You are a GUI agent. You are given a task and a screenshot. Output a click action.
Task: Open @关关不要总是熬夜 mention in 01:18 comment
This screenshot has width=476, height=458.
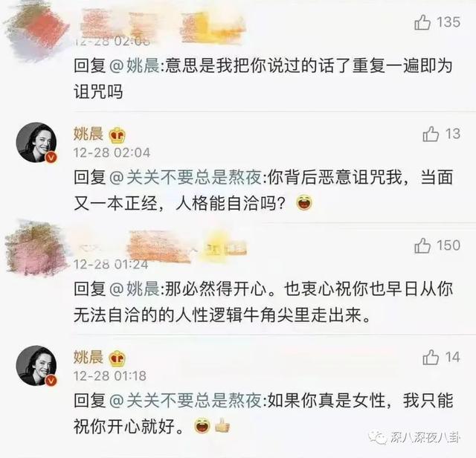(185, 400)
